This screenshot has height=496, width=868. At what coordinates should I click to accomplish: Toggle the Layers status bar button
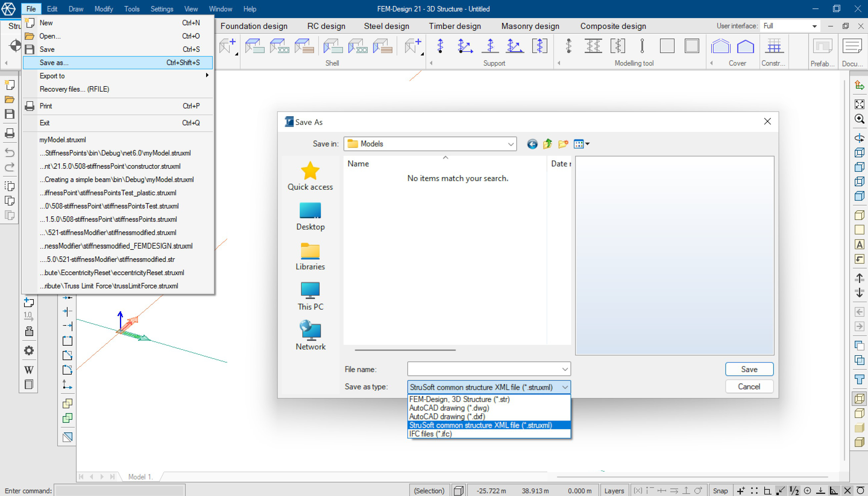pyautogui.click(x=614, y=491)
